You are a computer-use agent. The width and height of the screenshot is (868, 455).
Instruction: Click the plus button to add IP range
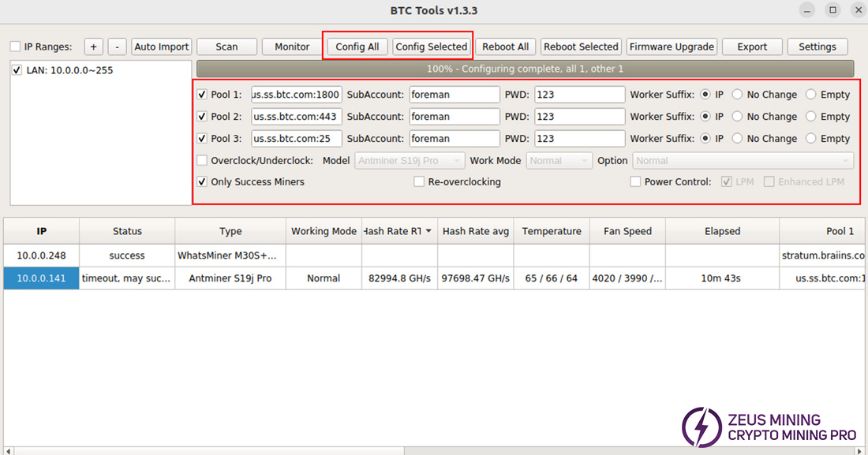pos(93,47)
